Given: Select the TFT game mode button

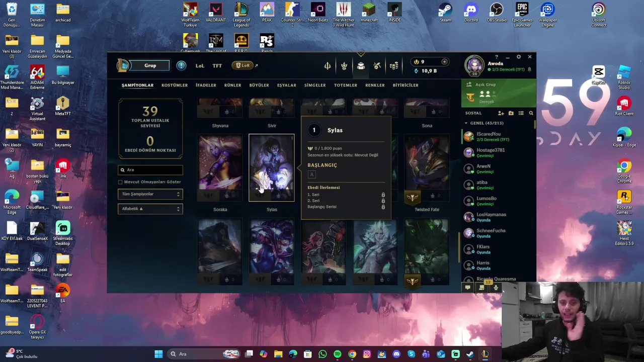Looking at the screenshot, I should tap(217, 66).
